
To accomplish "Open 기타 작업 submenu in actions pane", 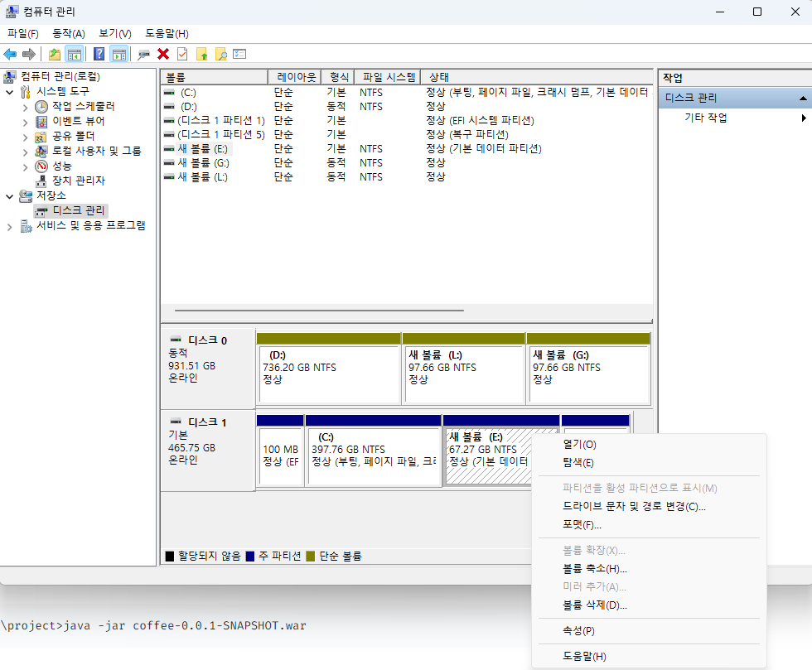I will tap(735, 118).
